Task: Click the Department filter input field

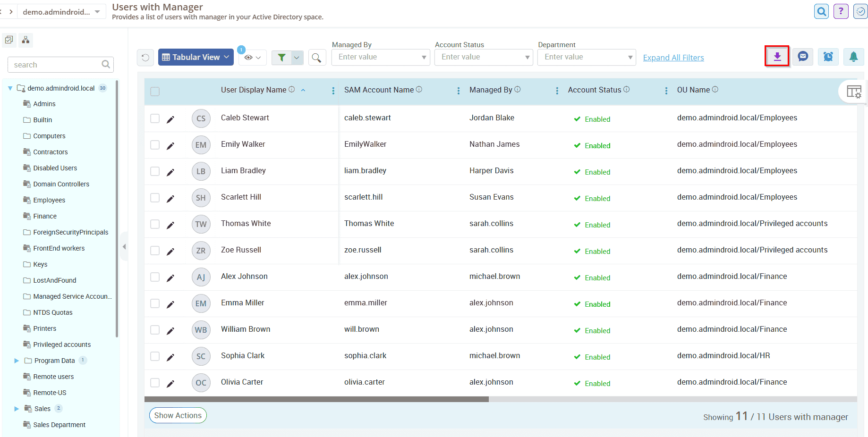Action: [586, 57]
